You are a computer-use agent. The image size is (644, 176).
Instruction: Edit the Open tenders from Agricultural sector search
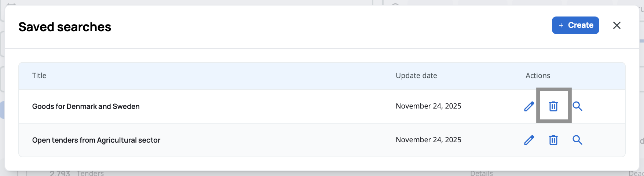pyautogui.click(x=529, y=140)
